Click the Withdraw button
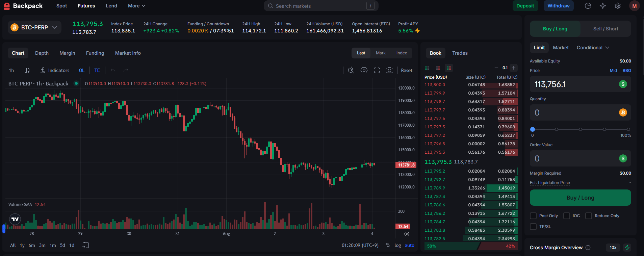The height and width of the screenshot is (256, 644). tap(558, 6)
